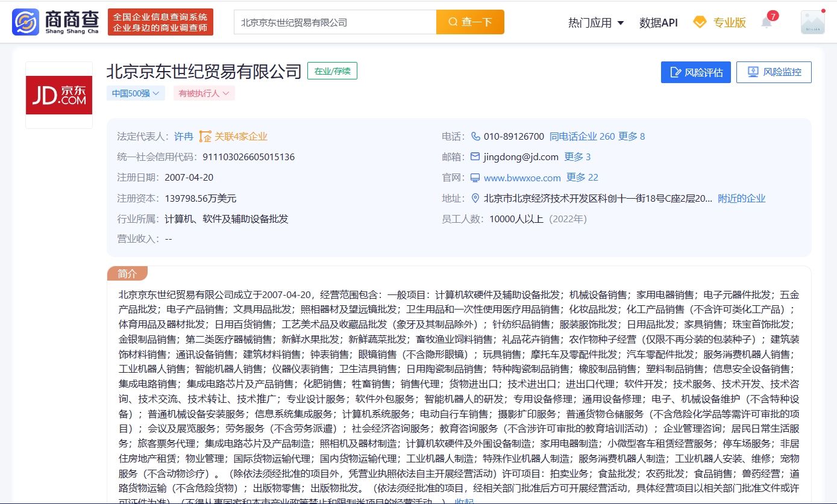Viewport: 837px width, 504px height.
Task: Expand the 有被执行人 tag dropdown
Action: click(204, 93)
